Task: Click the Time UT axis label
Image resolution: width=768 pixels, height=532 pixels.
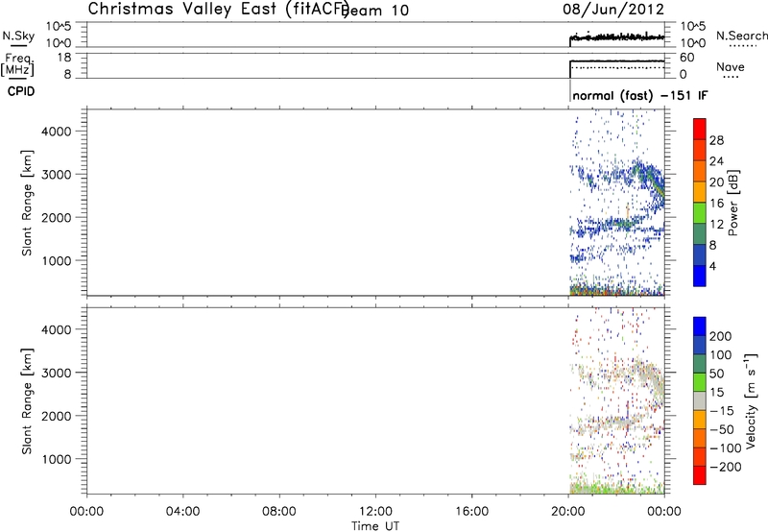Action: click(x=375, y=526)
